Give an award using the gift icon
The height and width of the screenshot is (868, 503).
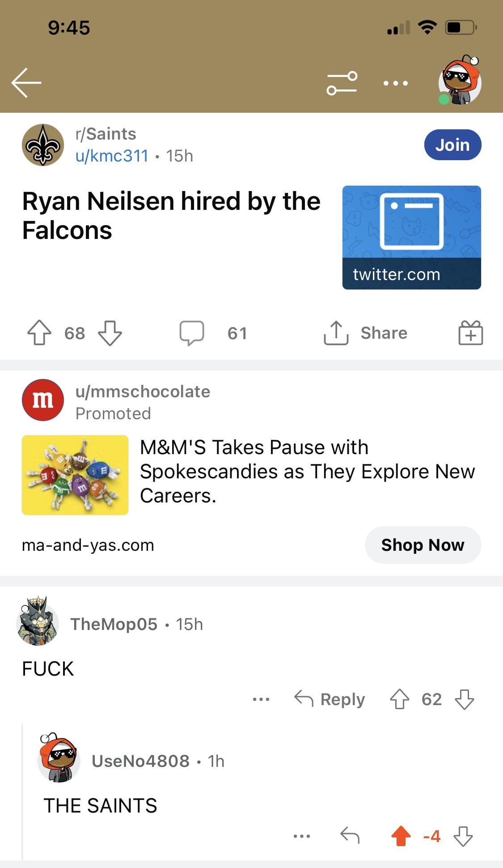pos(470,333)
